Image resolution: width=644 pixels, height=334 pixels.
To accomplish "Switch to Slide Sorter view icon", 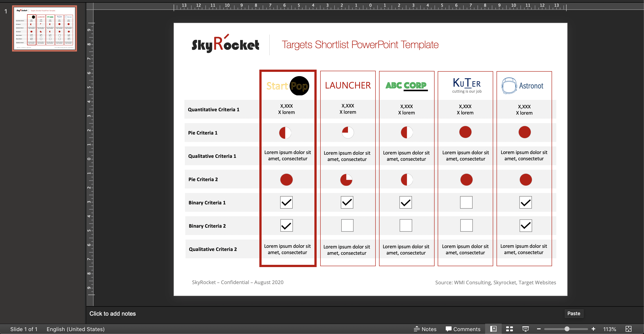I will [x=509, y=329].
